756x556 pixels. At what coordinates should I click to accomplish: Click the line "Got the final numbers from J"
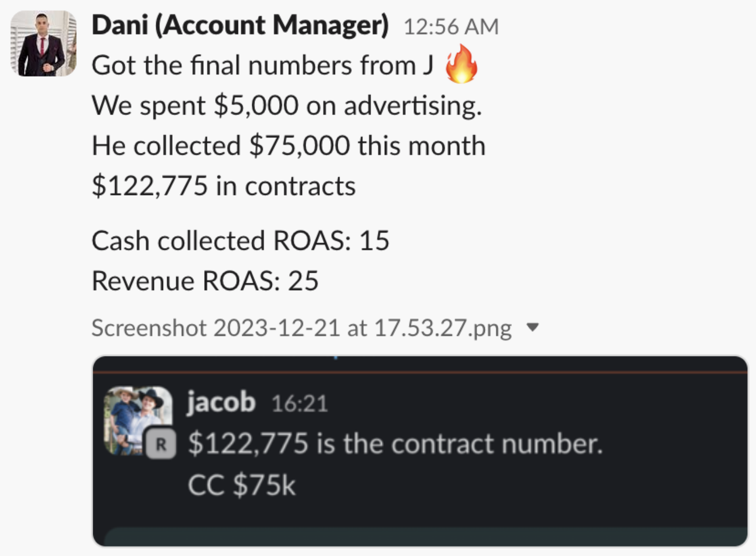pyautogui.click(x=262, y=65)
